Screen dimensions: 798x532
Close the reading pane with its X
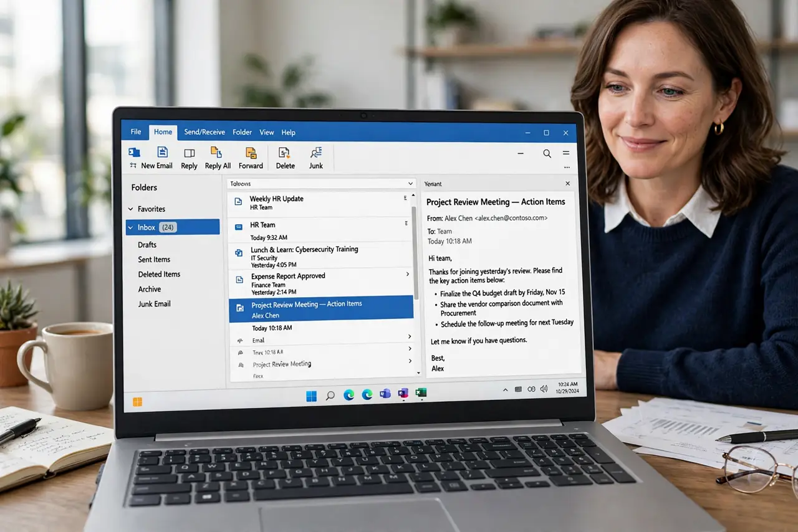point(567,184)
